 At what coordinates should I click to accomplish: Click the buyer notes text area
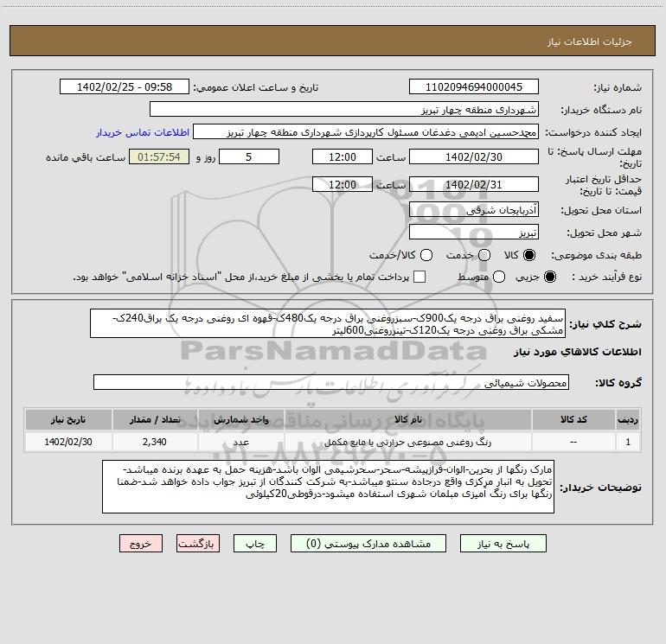tap(329, 487)
